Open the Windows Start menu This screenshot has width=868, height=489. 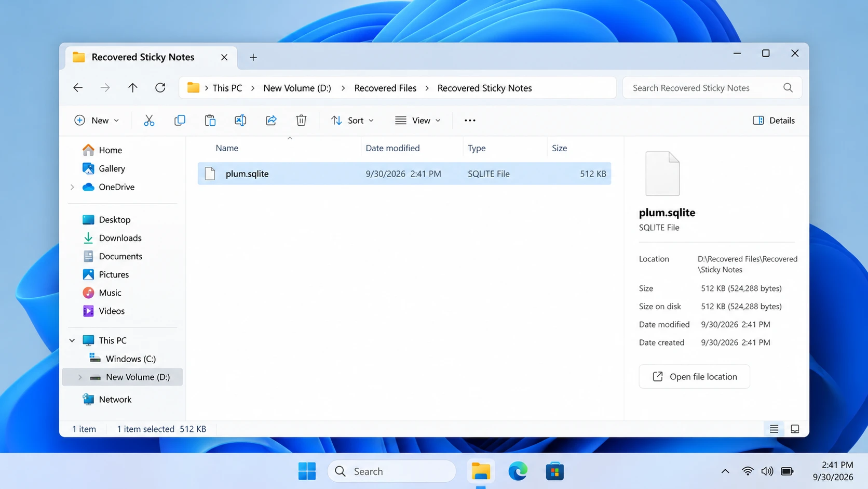tap(307, 471)
